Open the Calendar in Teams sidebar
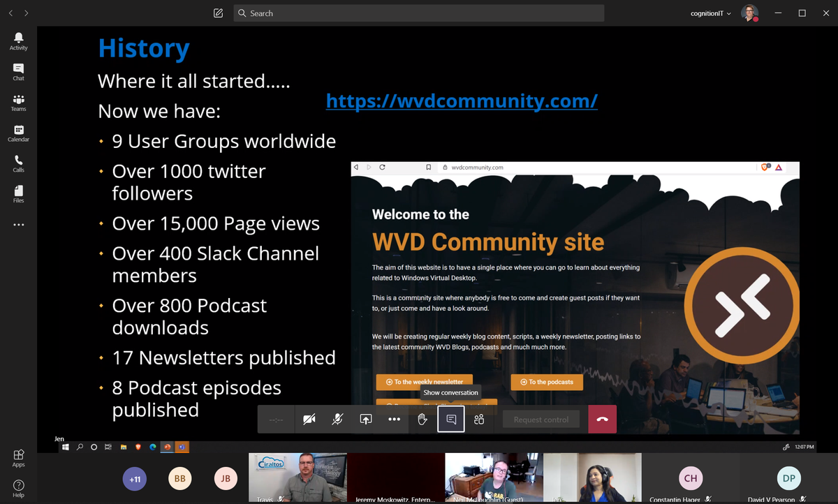 [18, 133]
